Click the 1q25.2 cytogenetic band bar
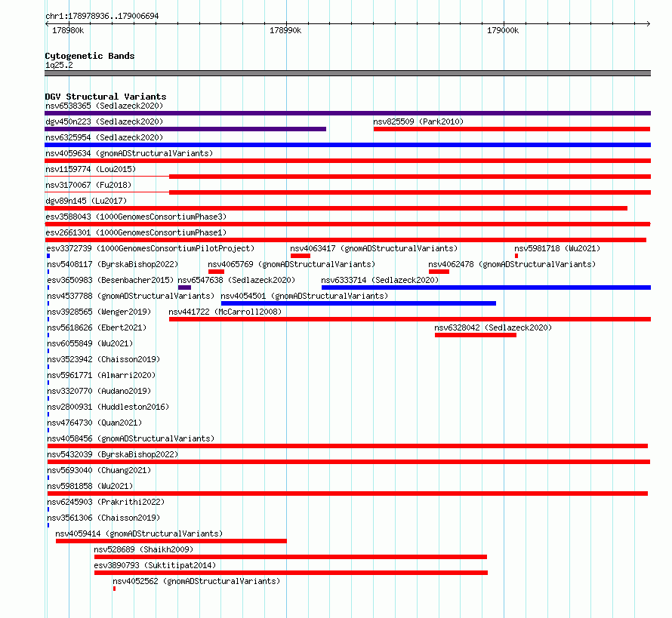The width and height of the screenshot is (672, 618). pos(347,73)
